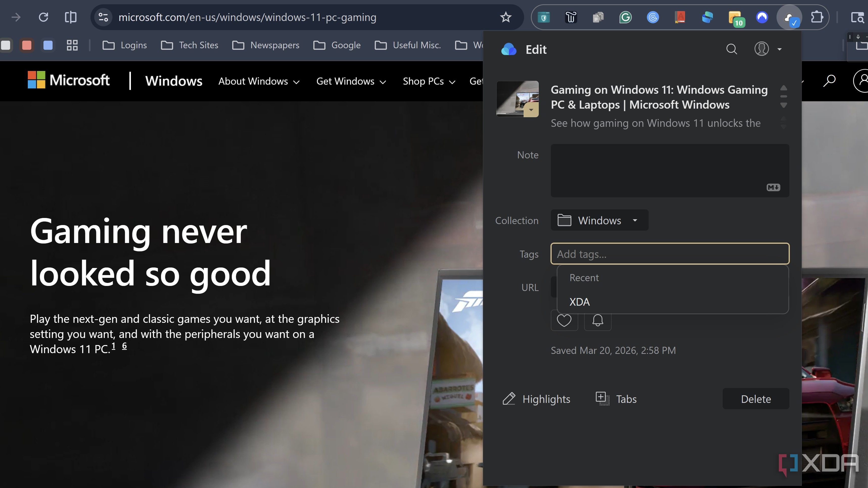Click the title field resize arrows
Viewport: 868px width, 488px height.
click(x=783, y=97)
